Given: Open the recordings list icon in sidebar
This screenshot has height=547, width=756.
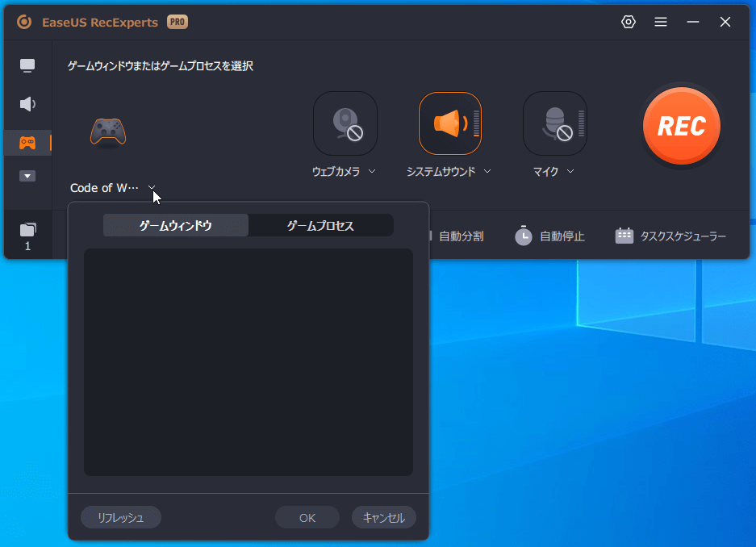Looking at the screenshot, I should (x=27, y=230).
